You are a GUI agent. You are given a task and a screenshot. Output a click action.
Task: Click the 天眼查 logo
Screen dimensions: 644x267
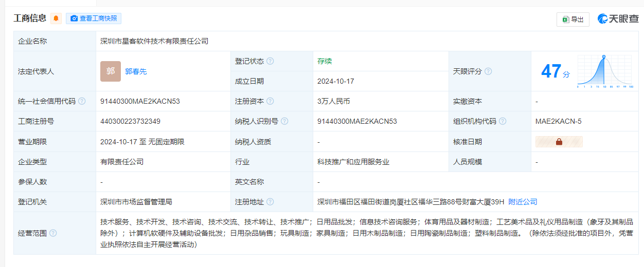click(x=618, y=19)
